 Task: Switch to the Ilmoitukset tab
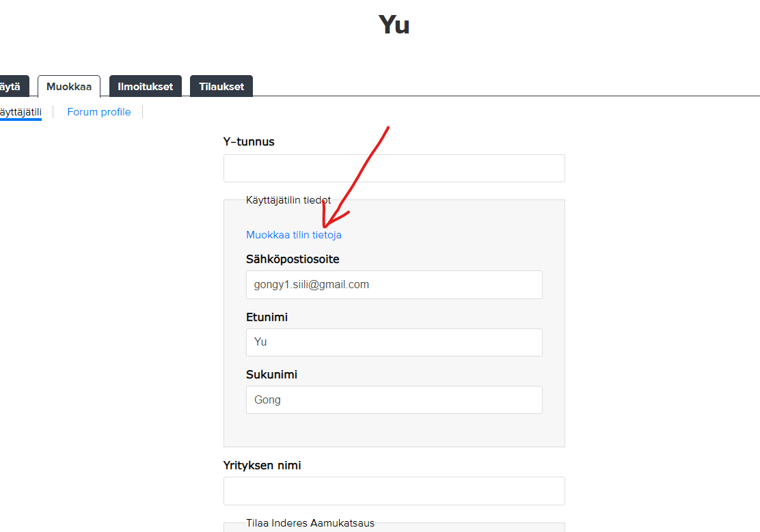[145, 87]
